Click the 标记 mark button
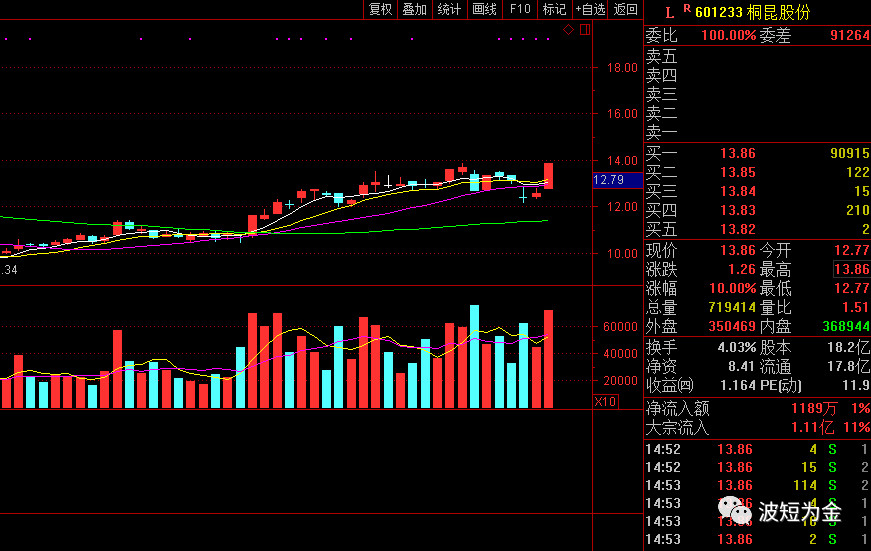 (554, 9)
